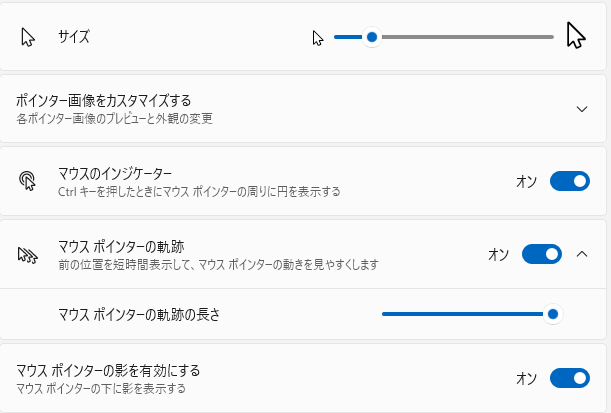
Task: Click the large cursor icon after size slider
Action: (575, 36)
